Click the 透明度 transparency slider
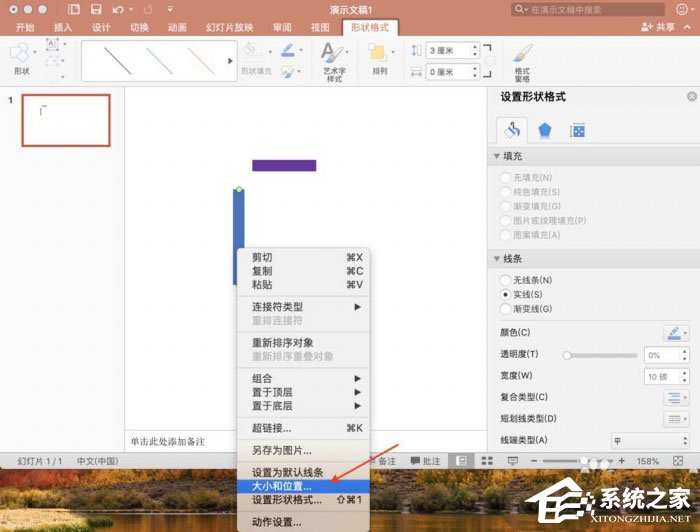This screenshot has height=532, width=700. click(601, 355)
